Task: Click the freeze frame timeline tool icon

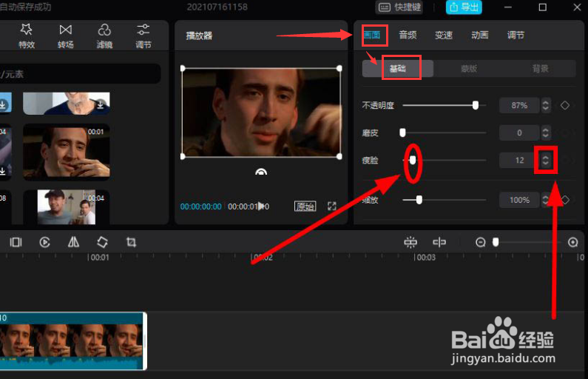Action: (16, 242)
